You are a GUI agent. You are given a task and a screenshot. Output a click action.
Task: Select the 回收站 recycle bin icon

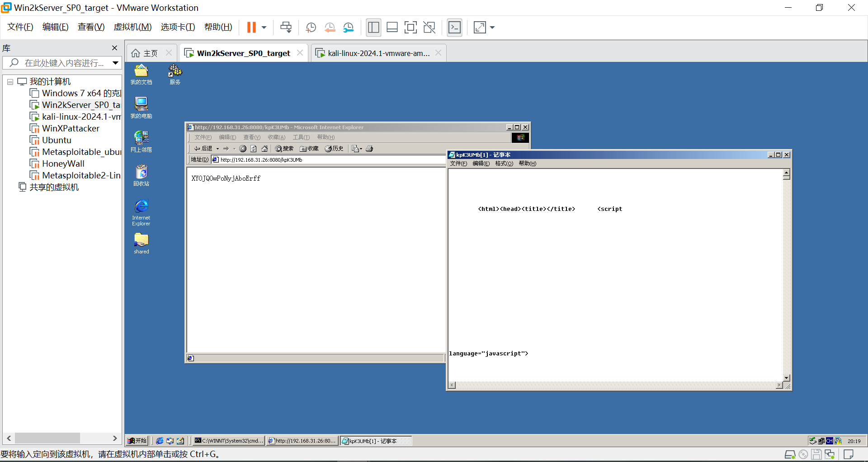coord(141,176)
